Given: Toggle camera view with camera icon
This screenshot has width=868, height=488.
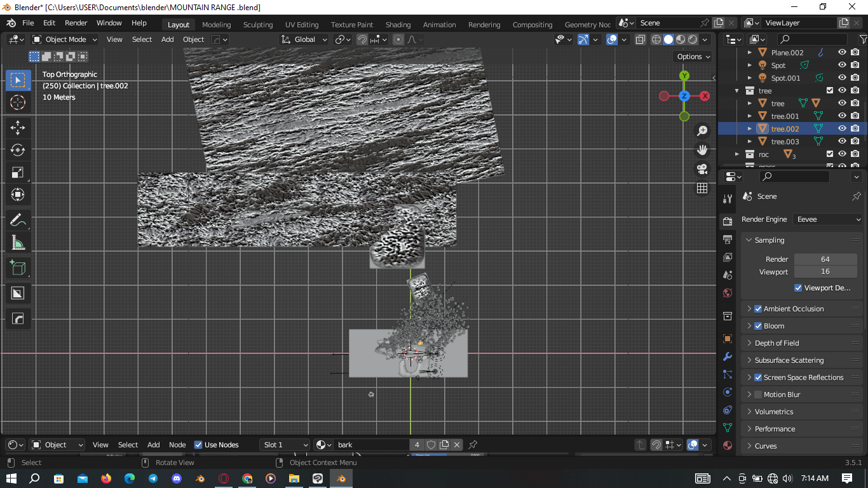Looking at the screenshot, I should click(702, 169).
